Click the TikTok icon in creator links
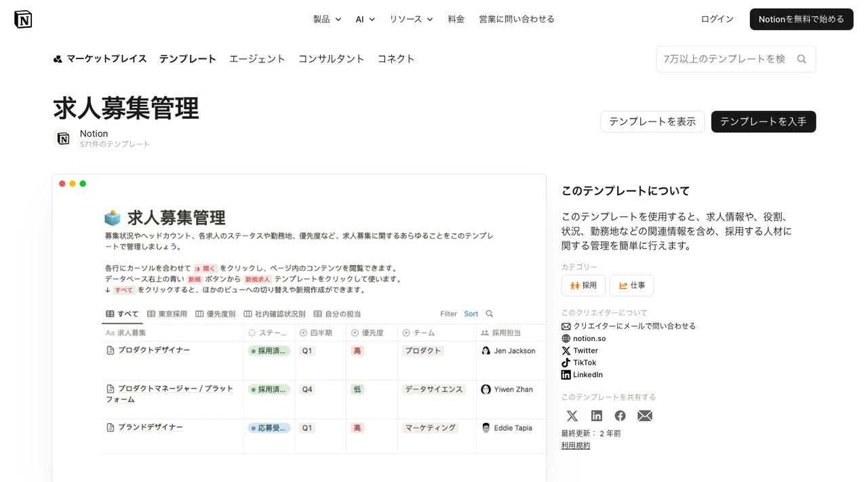 [566, 363]
